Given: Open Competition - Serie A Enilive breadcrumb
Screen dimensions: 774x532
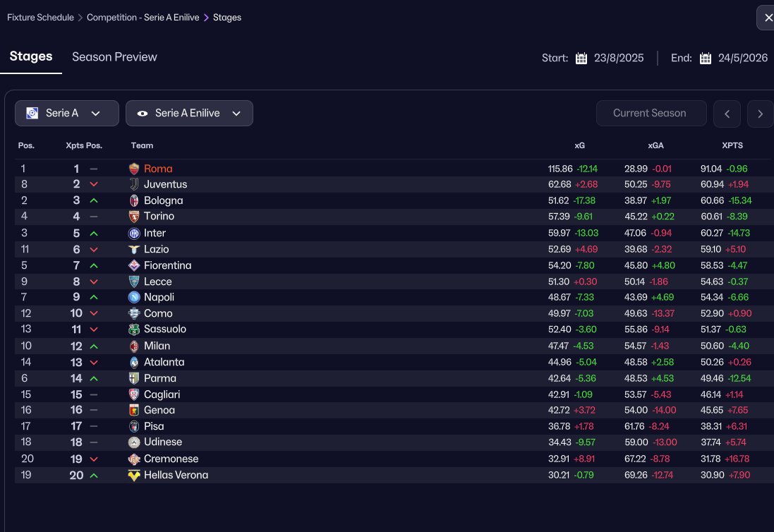Looking at the screenshot, I should point(143,18).
